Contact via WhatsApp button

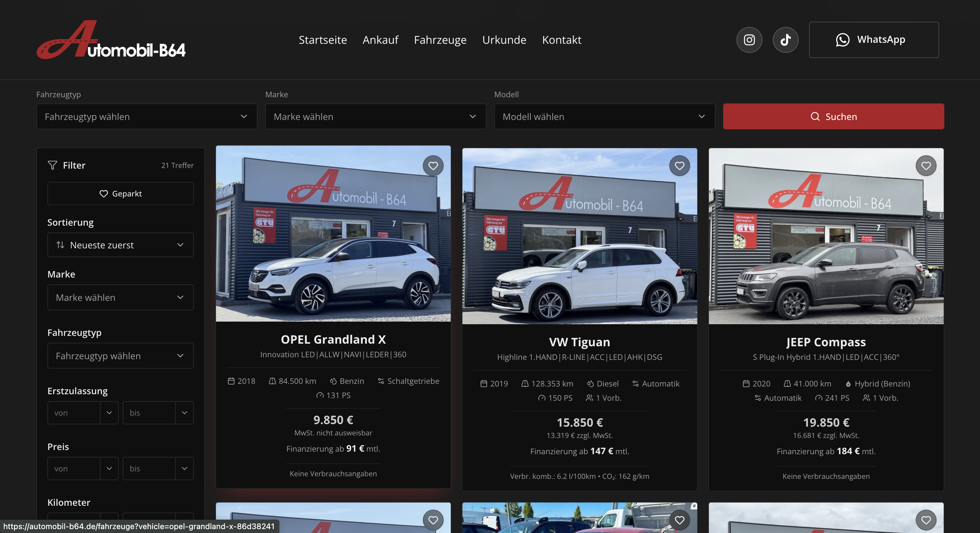874,40
